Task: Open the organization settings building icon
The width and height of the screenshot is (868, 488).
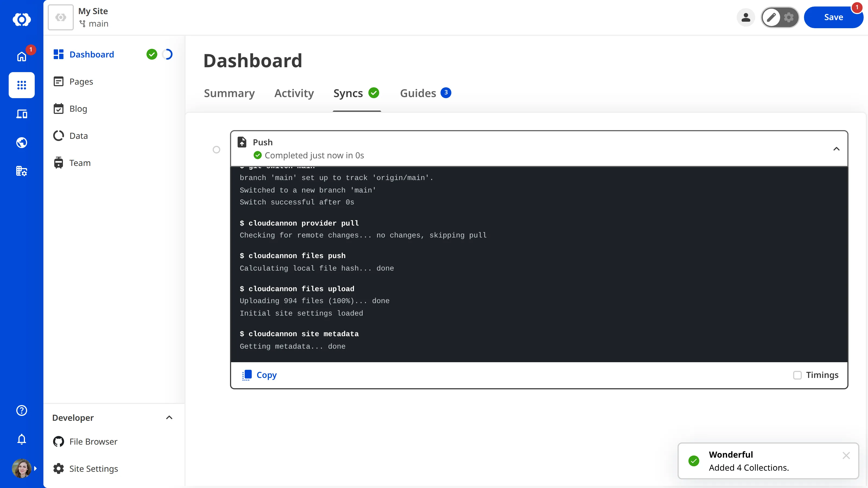Action: [x=22, y=171]
